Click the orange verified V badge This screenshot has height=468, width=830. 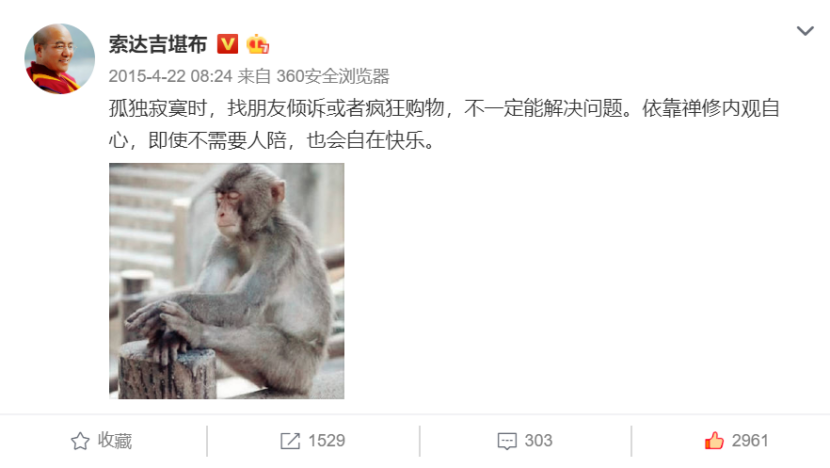228,44
